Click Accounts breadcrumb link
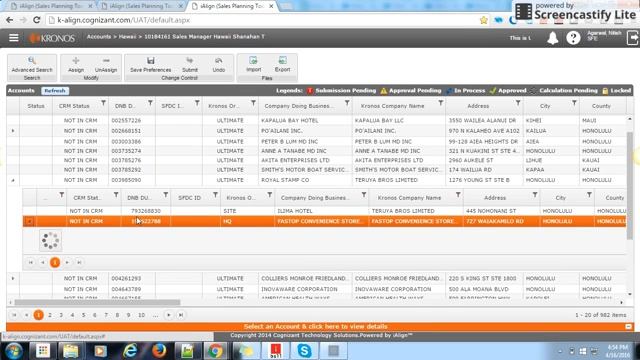This screenshot has width=640, height=360. point(99,37)
